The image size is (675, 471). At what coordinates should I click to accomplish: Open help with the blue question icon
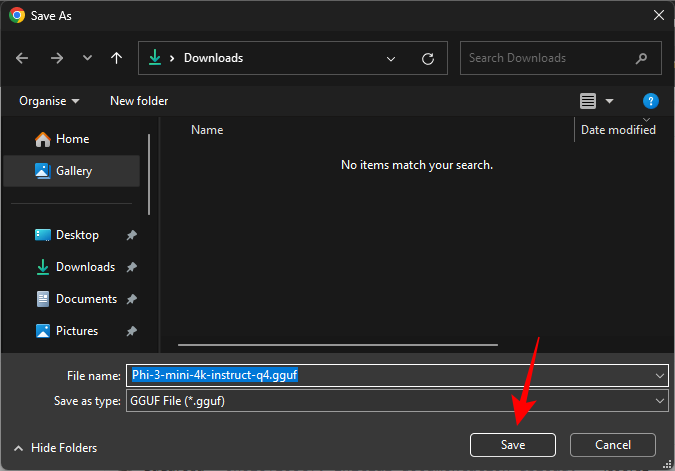pos(650,101)
